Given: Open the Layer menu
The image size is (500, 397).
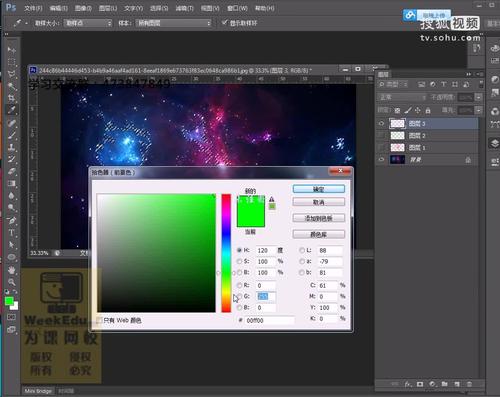Looking at the screenshot, I should pyautogui.click(x=108, y=8).
